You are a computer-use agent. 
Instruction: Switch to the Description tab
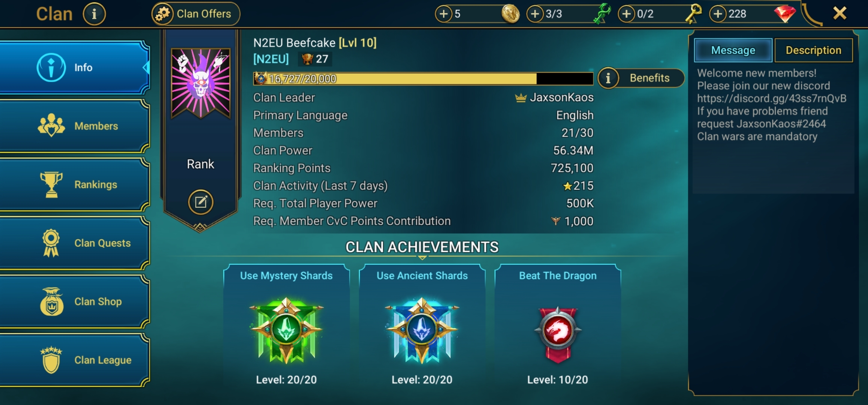point(813,50)
